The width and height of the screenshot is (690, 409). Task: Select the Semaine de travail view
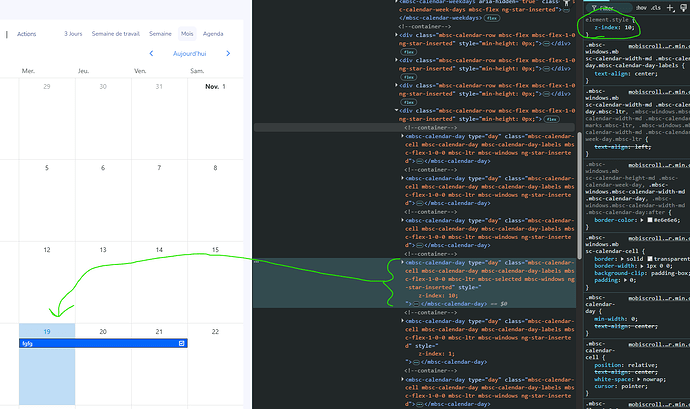[x=117, y=33]
